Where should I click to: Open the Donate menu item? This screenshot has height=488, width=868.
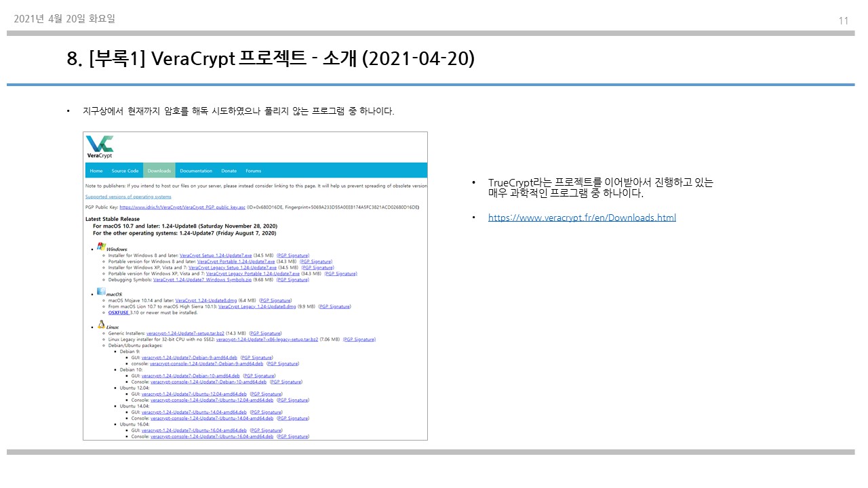[229, 171]
